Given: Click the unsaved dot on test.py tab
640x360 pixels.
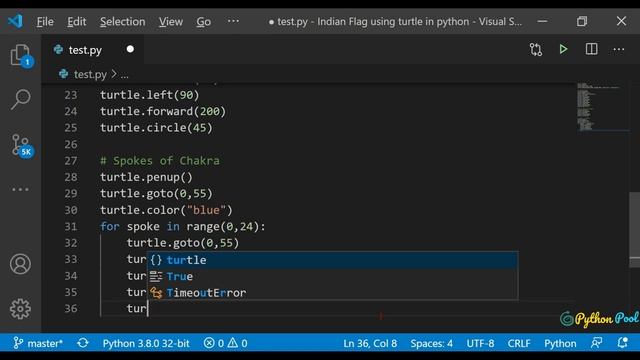Looking at the screenshot, I should [130, 49].
